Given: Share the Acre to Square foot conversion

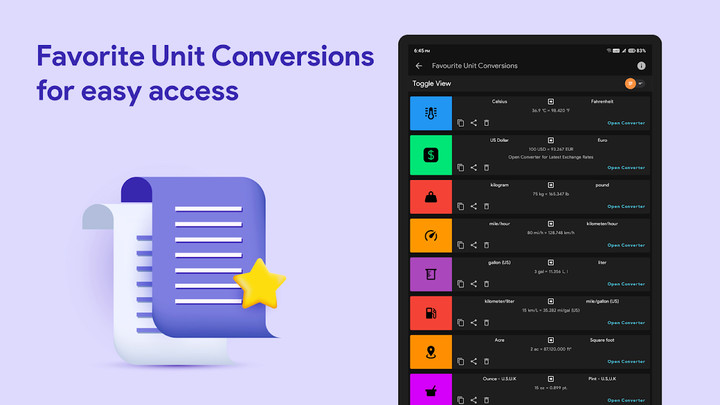Looking at the screenshot, I should (x=474, y=361).
